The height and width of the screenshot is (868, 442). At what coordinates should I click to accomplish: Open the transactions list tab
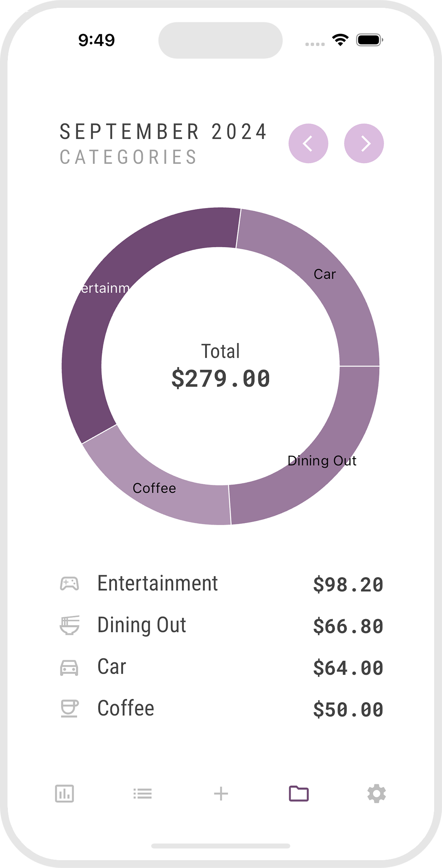142,793
